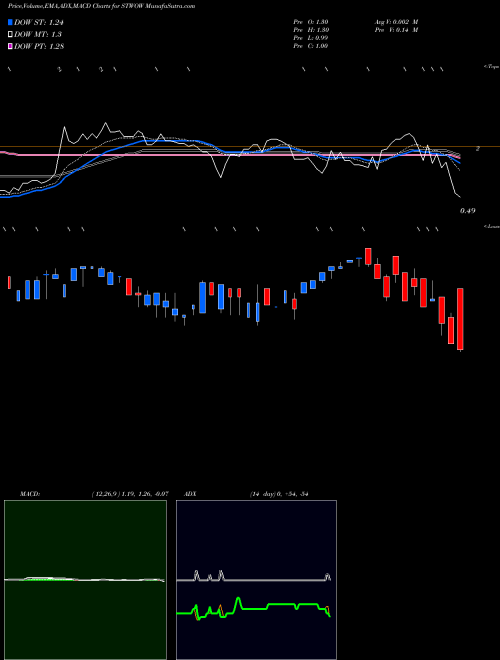This screenshot has height=660, width=500.
Task: Click the green ADX line peak
Action: pos(238,599)
